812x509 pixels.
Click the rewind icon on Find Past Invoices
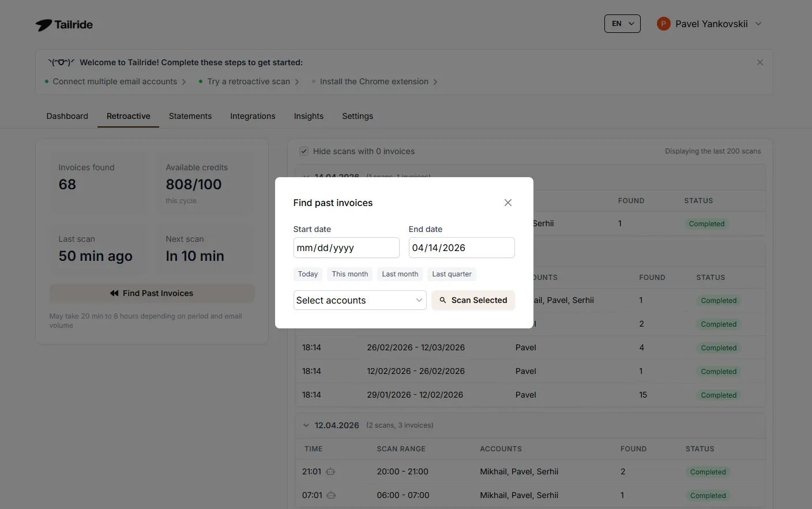[x=114, y=293]
